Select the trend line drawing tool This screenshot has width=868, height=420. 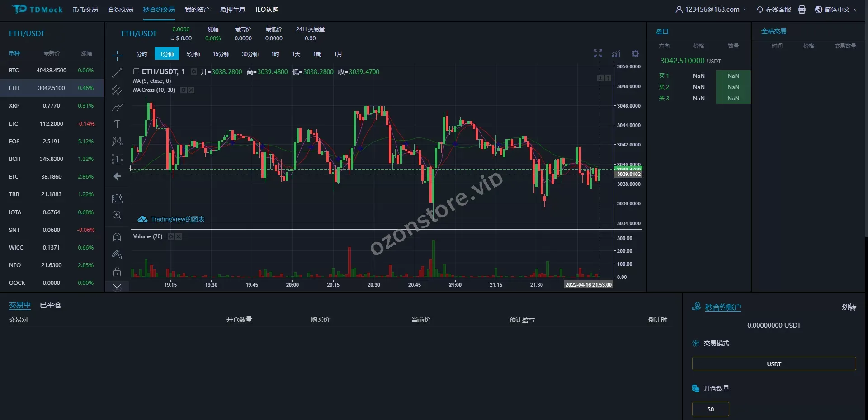(117, 73)
